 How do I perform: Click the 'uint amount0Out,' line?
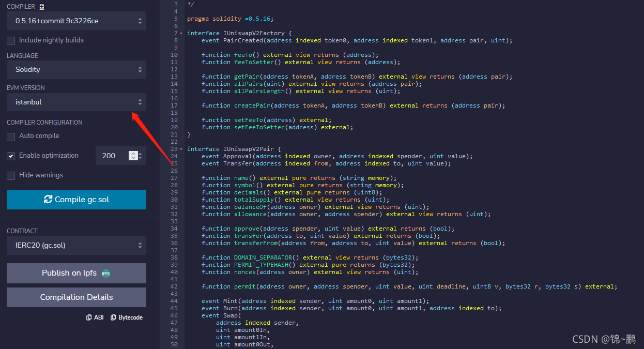coord(244,344)
